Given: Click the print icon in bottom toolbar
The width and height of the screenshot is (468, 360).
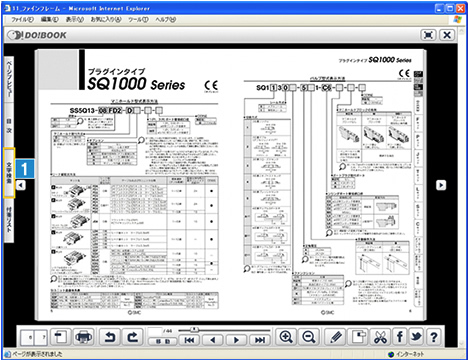Looking at the screenshot, I should 84,337.
